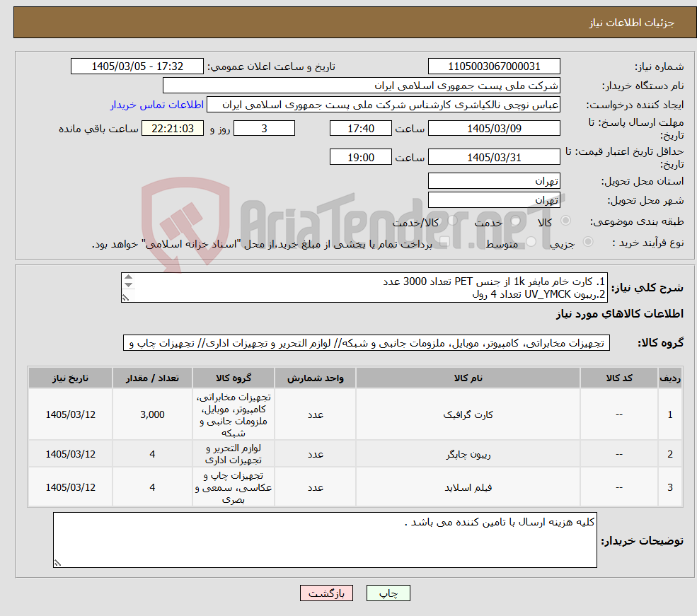
Task: Click the چاپ print button
Action: tap(388, 593)
